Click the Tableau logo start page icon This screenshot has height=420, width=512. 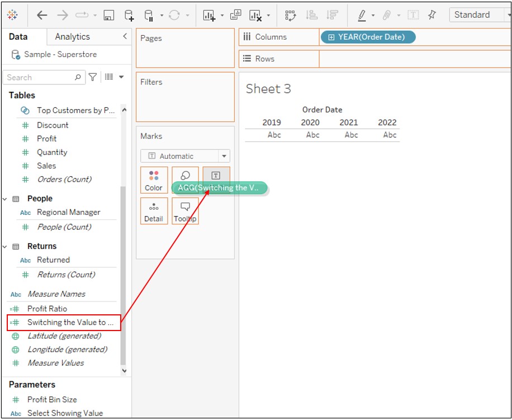point(12,15)
